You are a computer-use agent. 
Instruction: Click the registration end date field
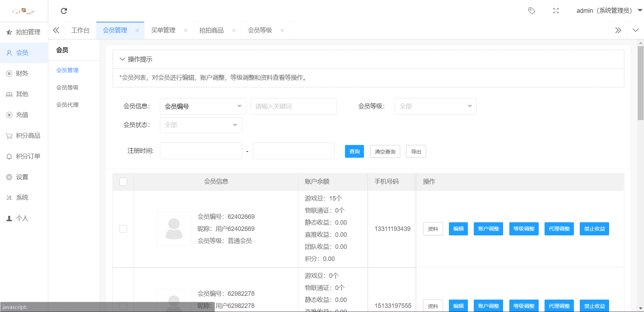point(294,151)
